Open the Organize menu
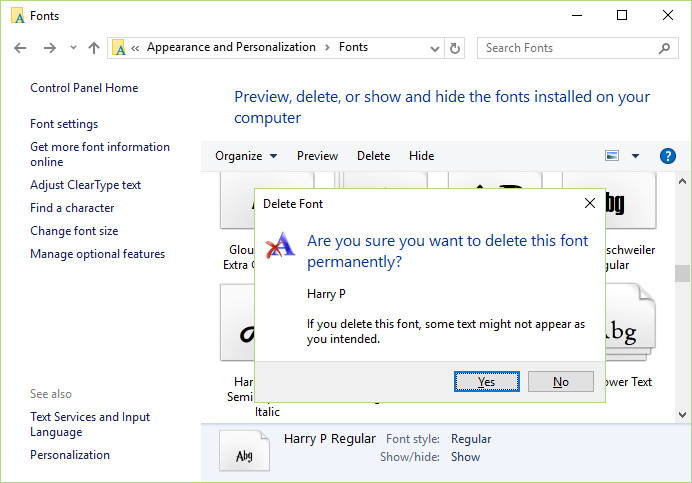This screenshot has width=692, height=483. coord(246,156)
